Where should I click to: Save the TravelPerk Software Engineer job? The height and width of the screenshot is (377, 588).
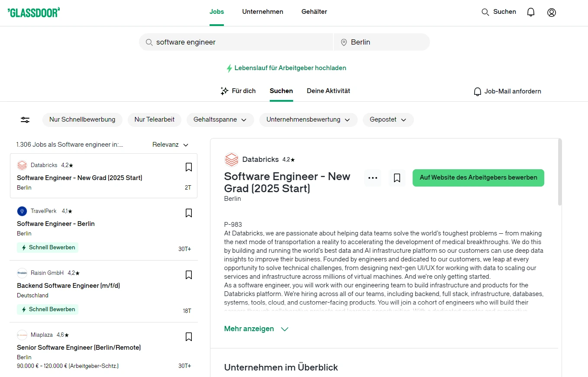pos(189,213)
